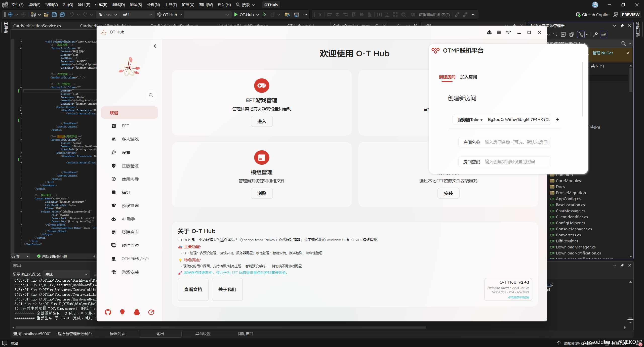Image resolution: width=644 pixels, height=347 pixels.
Task: Click the lightbulb icon at the sidebar bottom
Action: tap(122, 312)
